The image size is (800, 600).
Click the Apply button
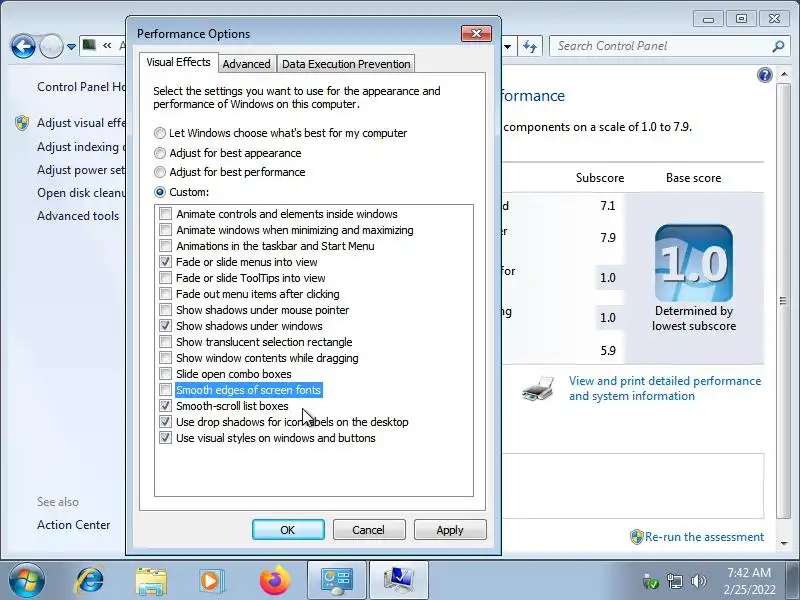(x=450, y=530)
